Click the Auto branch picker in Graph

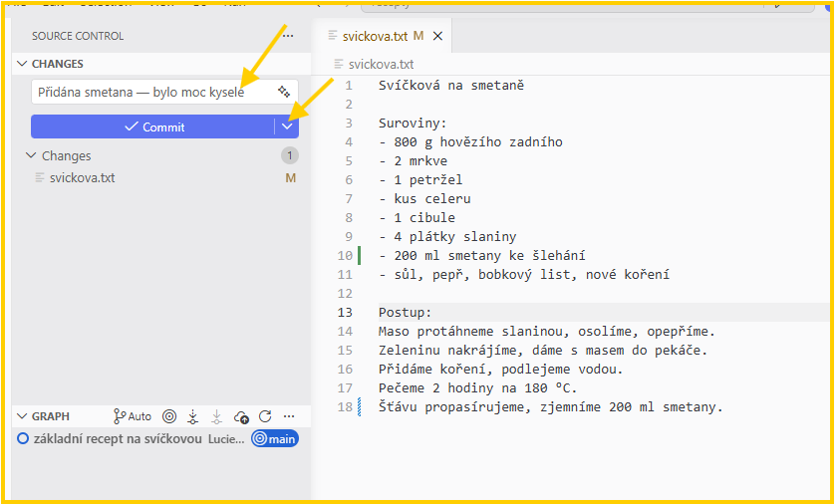tap(133, 416)
